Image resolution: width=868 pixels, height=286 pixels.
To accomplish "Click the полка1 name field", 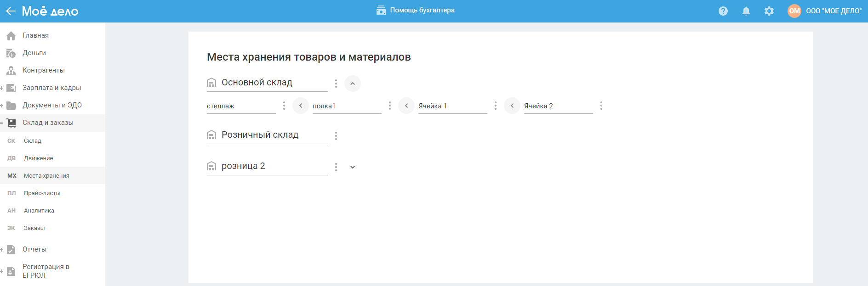I will 347,106.
